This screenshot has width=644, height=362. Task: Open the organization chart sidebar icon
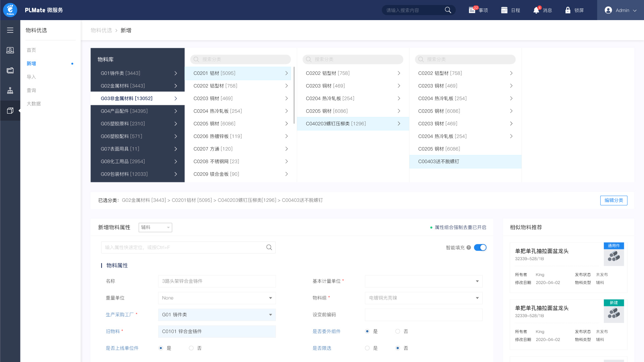pos(10,90)
